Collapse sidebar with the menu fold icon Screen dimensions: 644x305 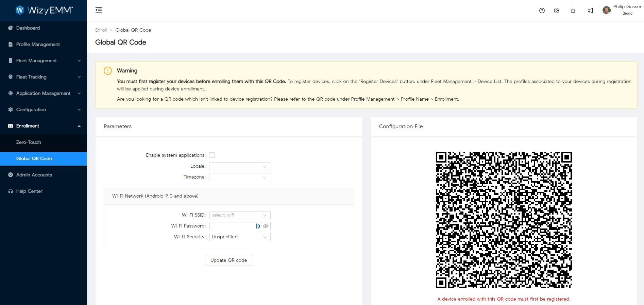click(99, 10)
